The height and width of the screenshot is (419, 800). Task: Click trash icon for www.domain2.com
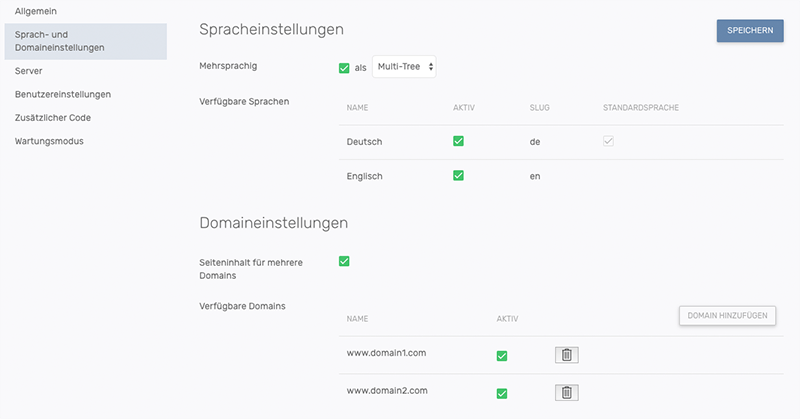click(566, 393)
